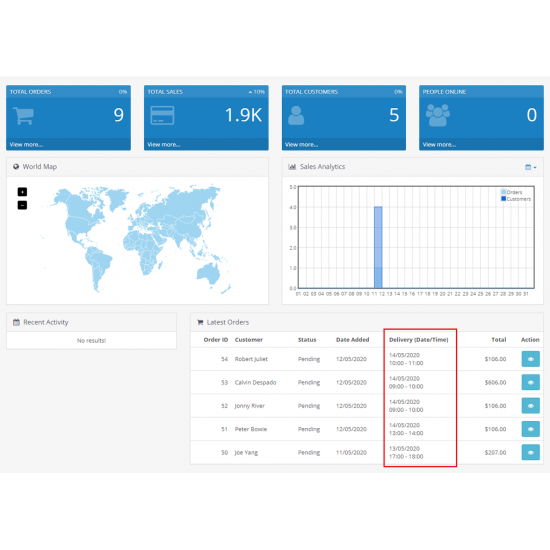This screenshot has height=550, width=550.
Task: Select customer name Peter Bowie
Action: (251, 429)
